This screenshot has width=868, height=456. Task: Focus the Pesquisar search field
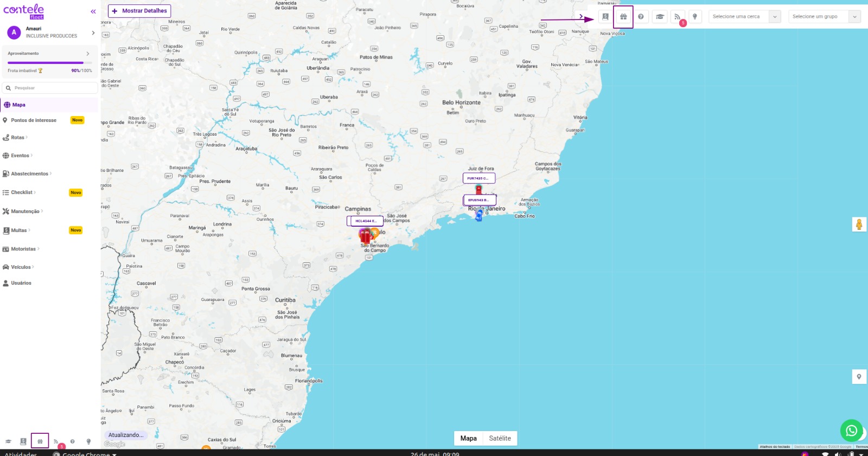coord(50,88)
